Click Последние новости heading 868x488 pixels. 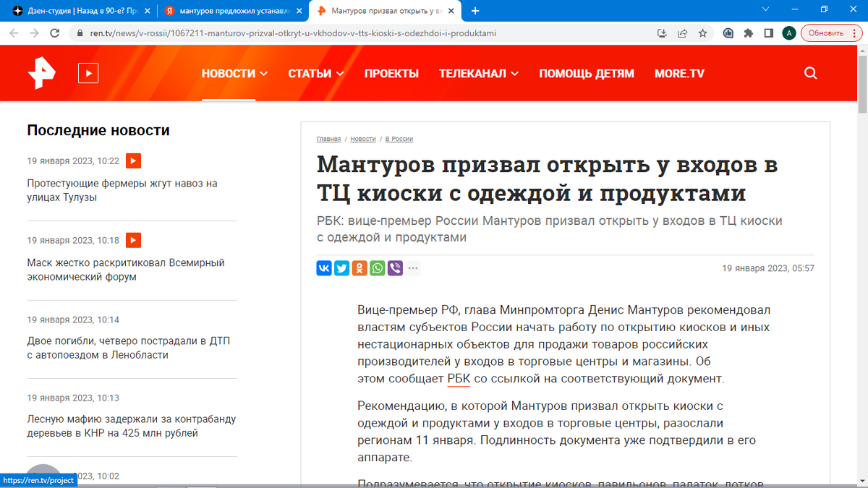[x=98, y=130]
